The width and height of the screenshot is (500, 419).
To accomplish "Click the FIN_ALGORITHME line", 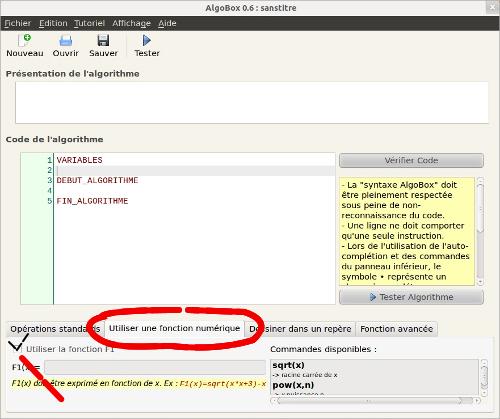I will pyautogui.click(x=92, y=201).
